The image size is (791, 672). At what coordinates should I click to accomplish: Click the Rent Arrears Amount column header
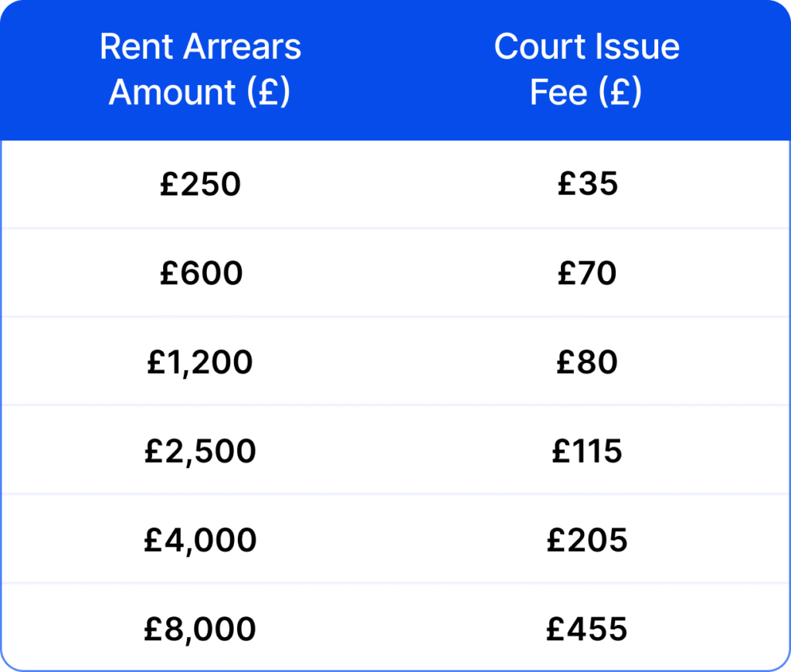click(x=200, y=70)
